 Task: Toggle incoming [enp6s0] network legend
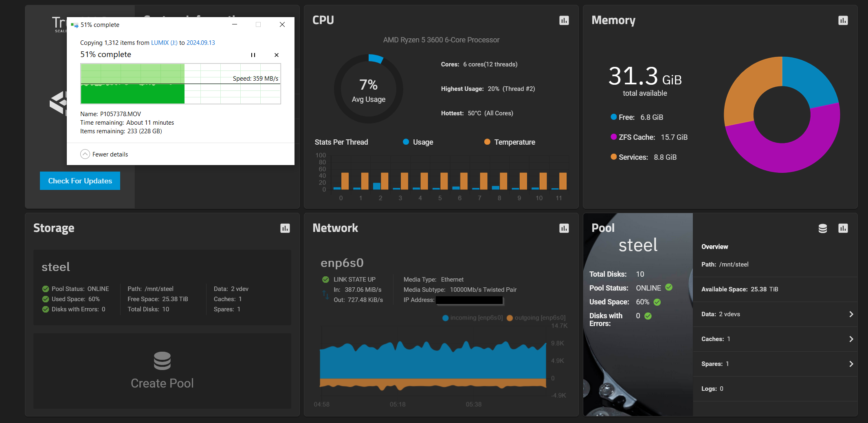(x=472, y=318)
